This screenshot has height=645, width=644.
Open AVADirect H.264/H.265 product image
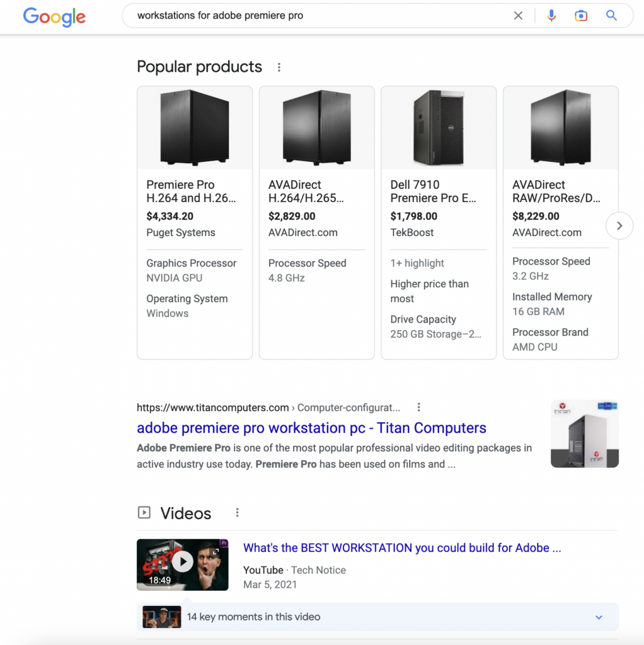(316, 127)
